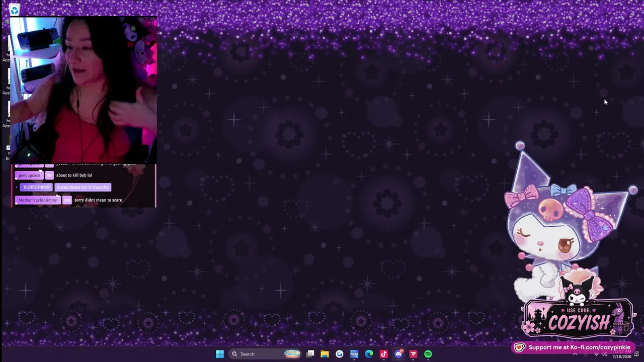This screenshot has width=644, height=362.
Task: Click the webcam feed thumbnail
Action: (83, 90)
